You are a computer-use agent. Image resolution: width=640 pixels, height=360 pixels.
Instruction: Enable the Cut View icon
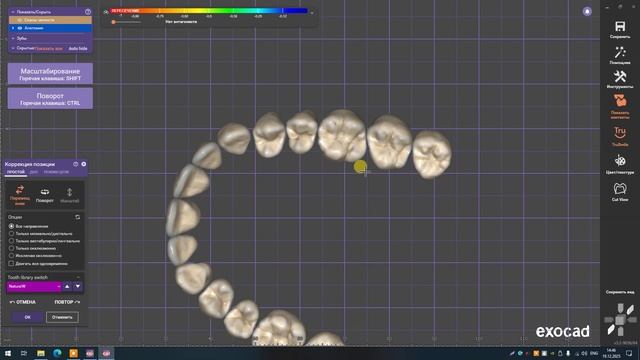620,188
